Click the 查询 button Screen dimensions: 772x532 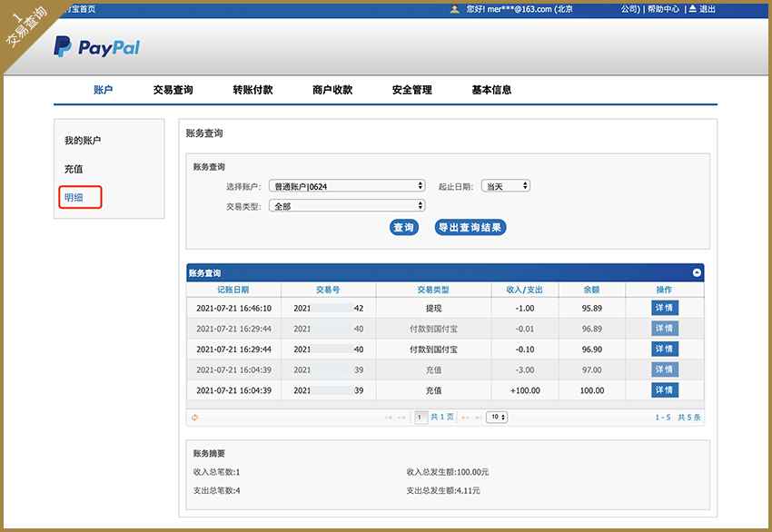[404, 227]
